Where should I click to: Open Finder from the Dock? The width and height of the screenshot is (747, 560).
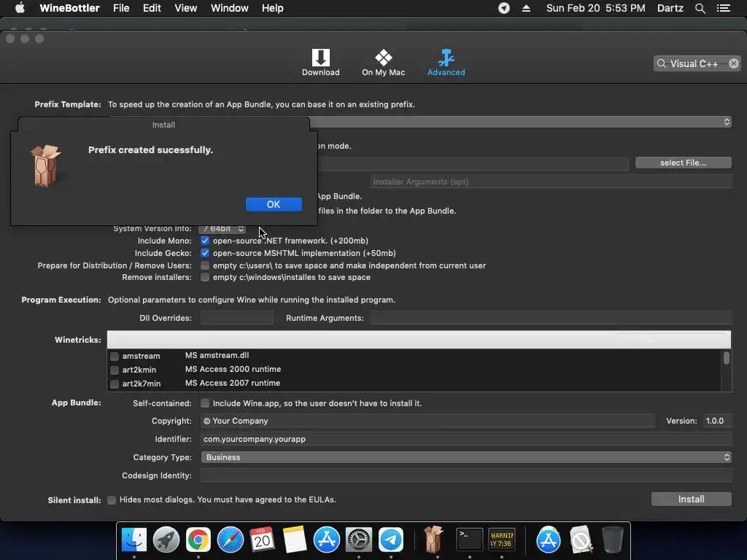(x=134, y=540)
